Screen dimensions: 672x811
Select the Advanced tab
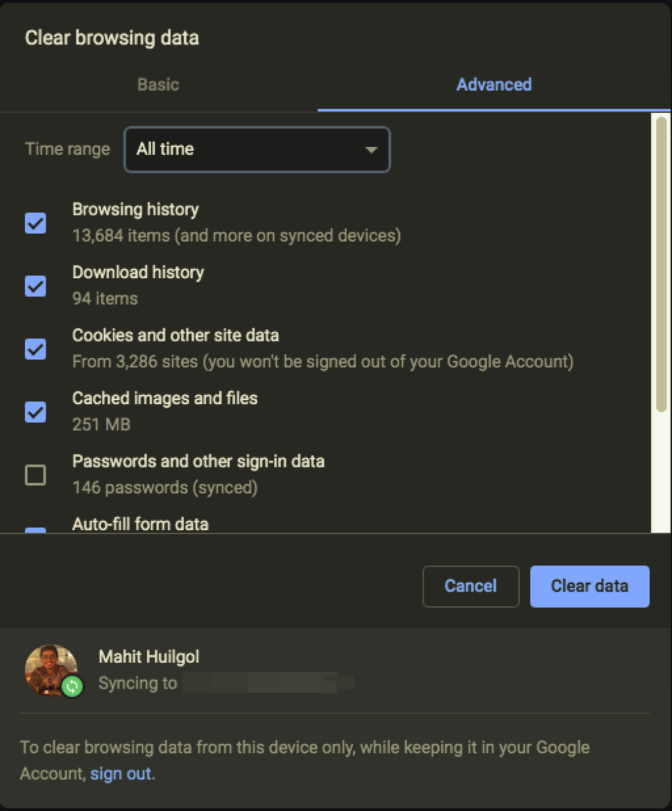click(x=493, y=85)
